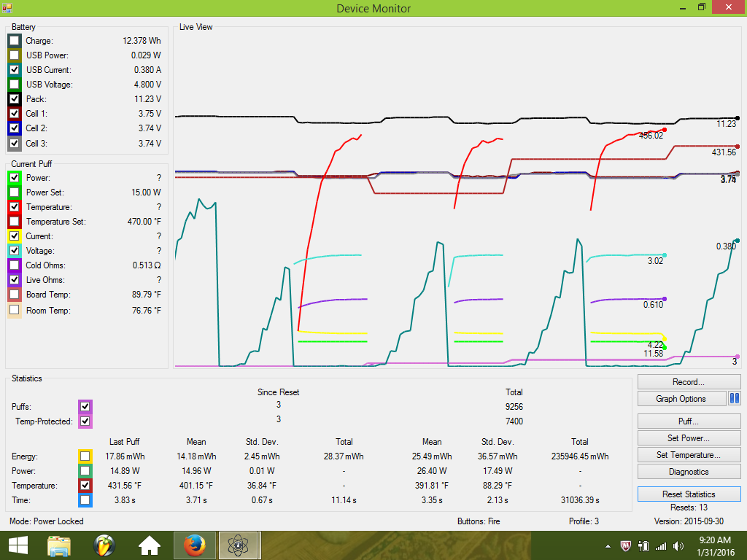Viewport: 747px width, 560px height.
Task: Click the Device Monitor atom taskbar icon
Action: point(238,545)
